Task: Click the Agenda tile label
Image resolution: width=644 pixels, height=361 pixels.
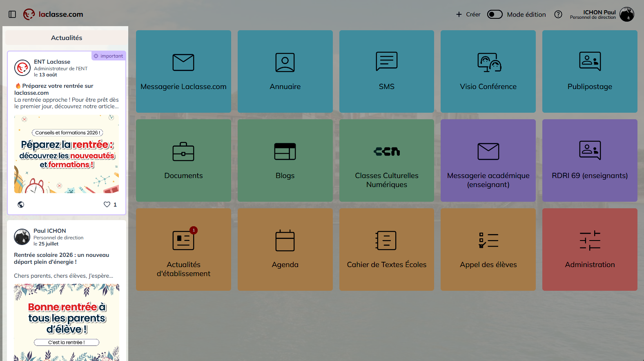Action: [x=285, y=265]
